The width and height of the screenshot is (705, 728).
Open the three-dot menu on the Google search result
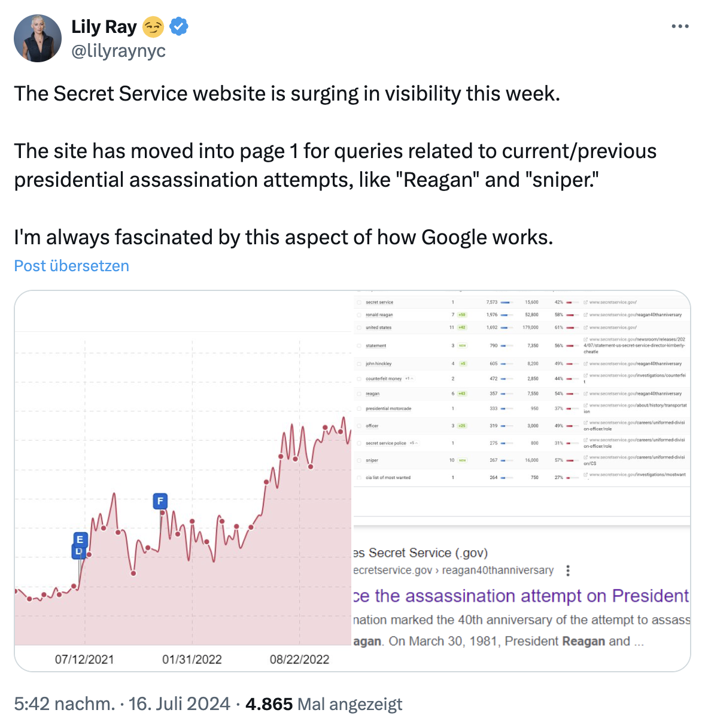tap(567, 571)
